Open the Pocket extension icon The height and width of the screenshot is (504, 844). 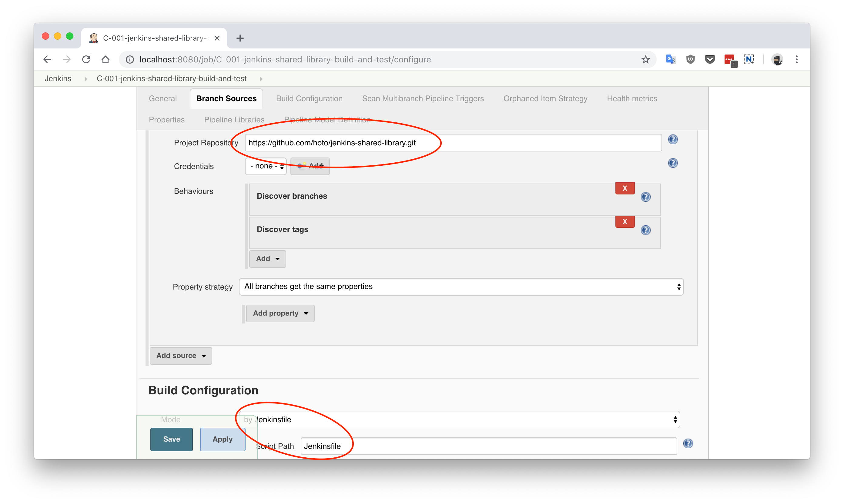710,59
